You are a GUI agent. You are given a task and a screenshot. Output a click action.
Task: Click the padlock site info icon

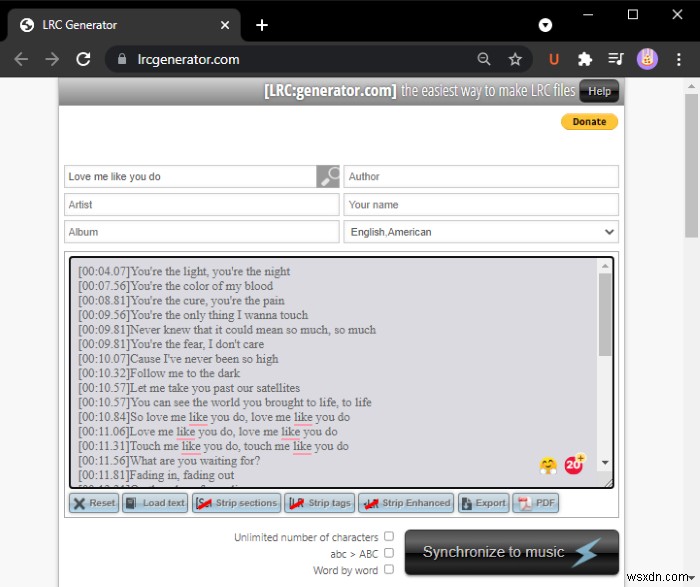(122, 59)
